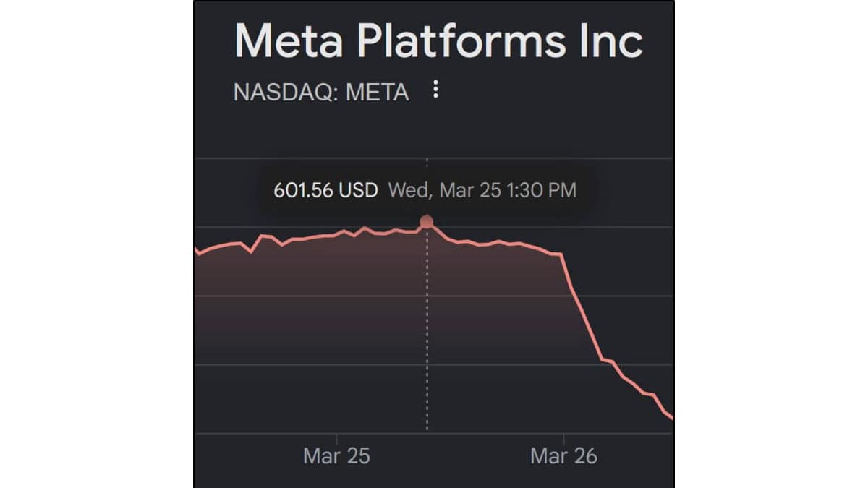Toggle the price marker on the chart line
Screen dimensions: 868x488
coord(427,221)
